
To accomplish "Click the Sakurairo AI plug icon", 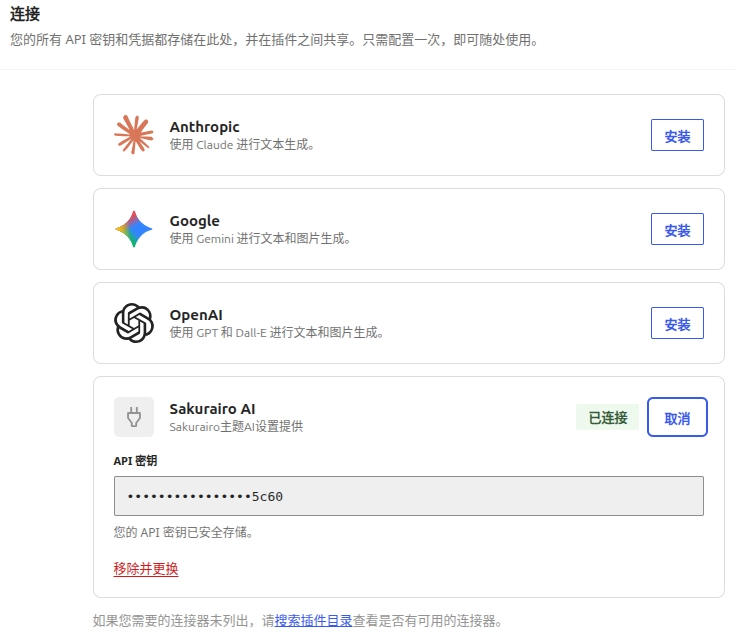I will pyautogui.click(x=134, y=417).
